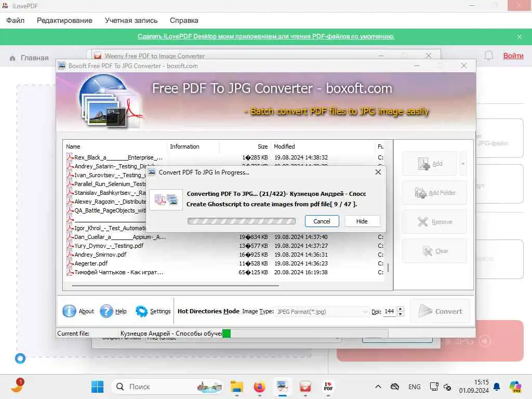Click the Dpi value field showing 144
This screenshot has width=532, height=399.
(390, 312)
